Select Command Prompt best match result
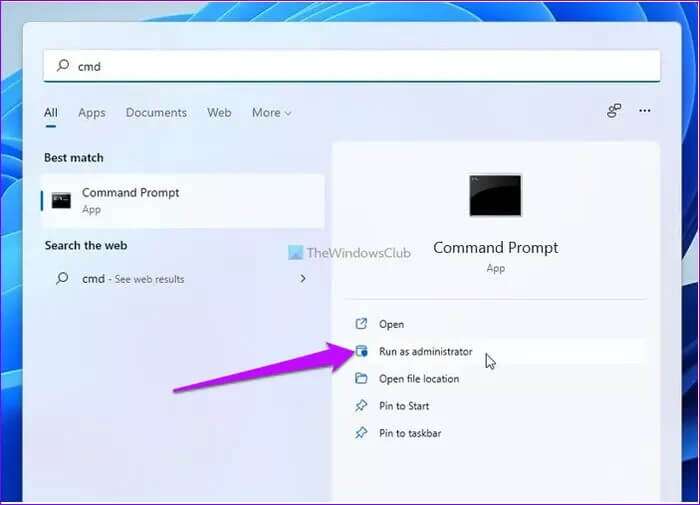Image resolution: width=700 pixels, height=505 pixels. click(x=183, y=201)
